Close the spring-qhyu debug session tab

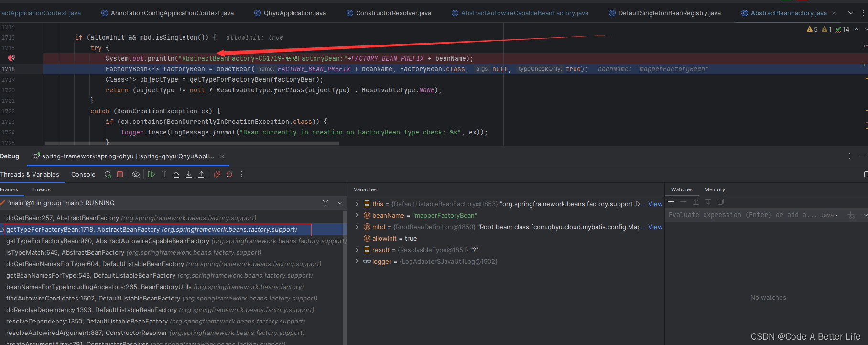(x=222, y=156)
